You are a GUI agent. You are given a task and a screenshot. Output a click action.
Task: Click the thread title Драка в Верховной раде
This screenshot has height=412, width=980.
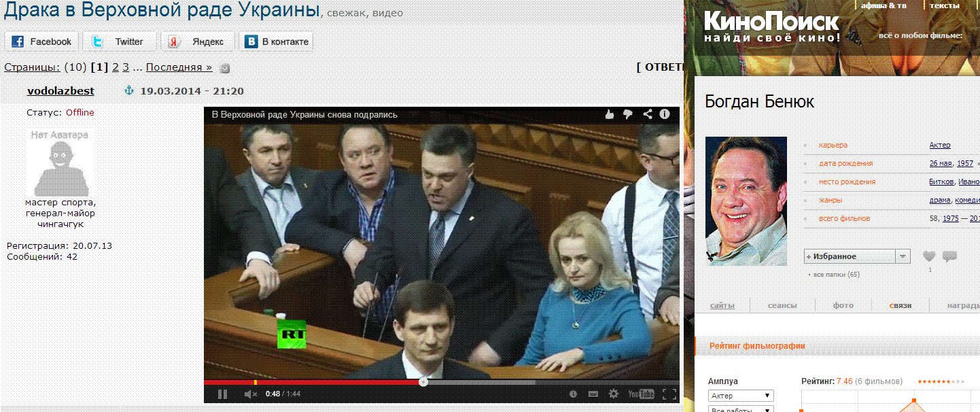click(x=162, y=10)
